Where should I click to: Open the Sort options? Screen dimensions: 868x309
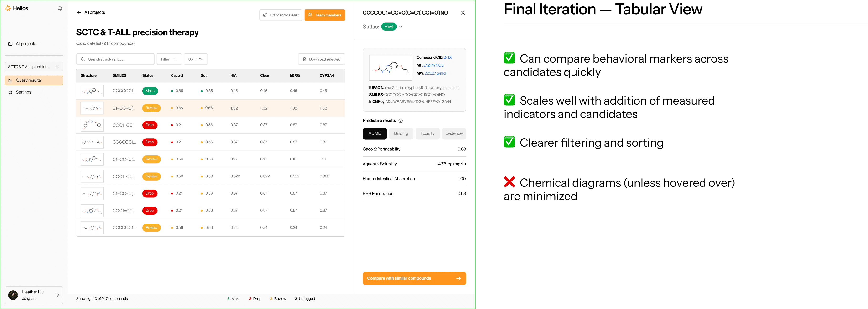(x=195, y=59)
